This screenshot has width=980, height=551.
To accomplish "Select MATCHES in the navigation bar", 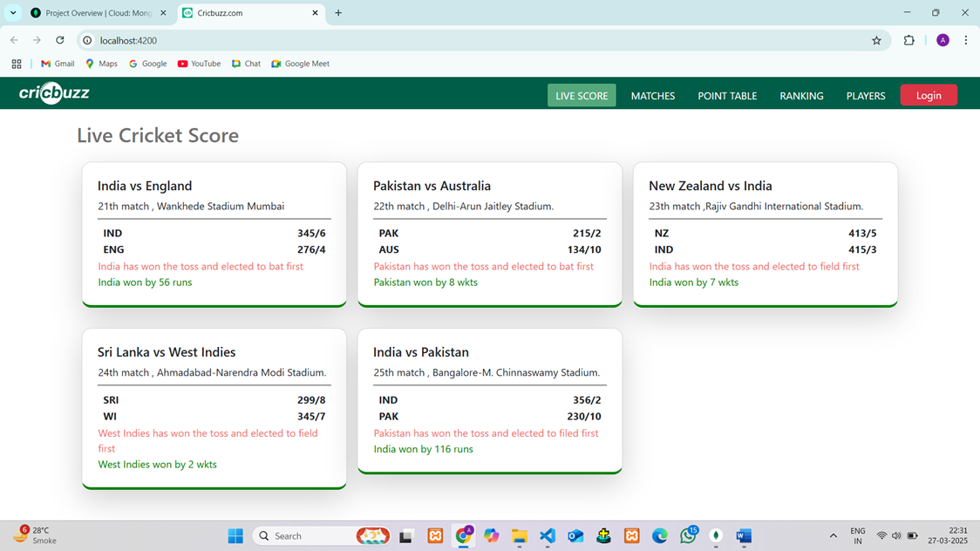I will point(652,96).
